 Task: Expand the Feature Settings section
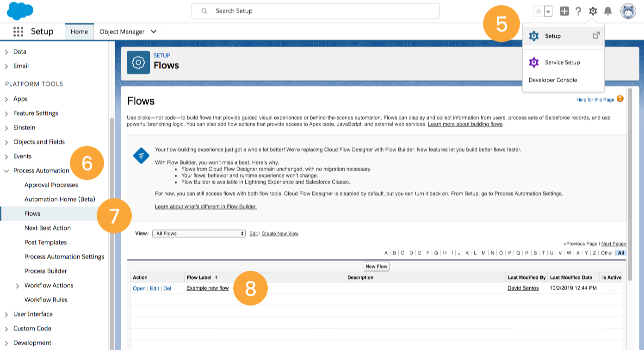pyautogui.click(x=6, y=113)
